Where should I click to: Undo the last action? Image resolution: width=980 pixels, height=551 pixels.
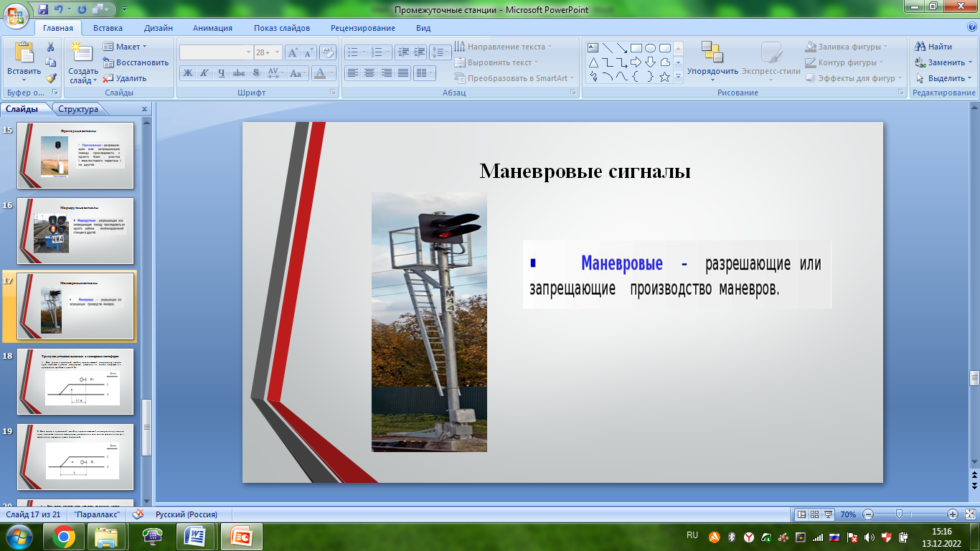pyautogui.click(x=59, y=9)
